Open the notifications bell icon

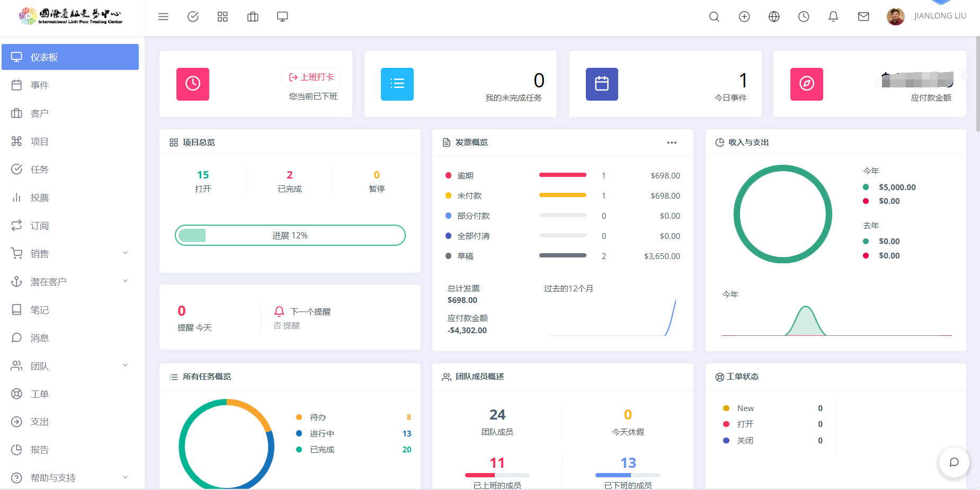coord(833,17)
